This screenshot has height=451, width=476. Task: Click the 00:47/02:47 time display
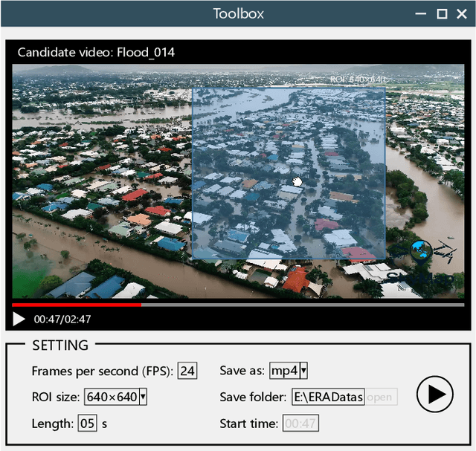pos(62,319)
